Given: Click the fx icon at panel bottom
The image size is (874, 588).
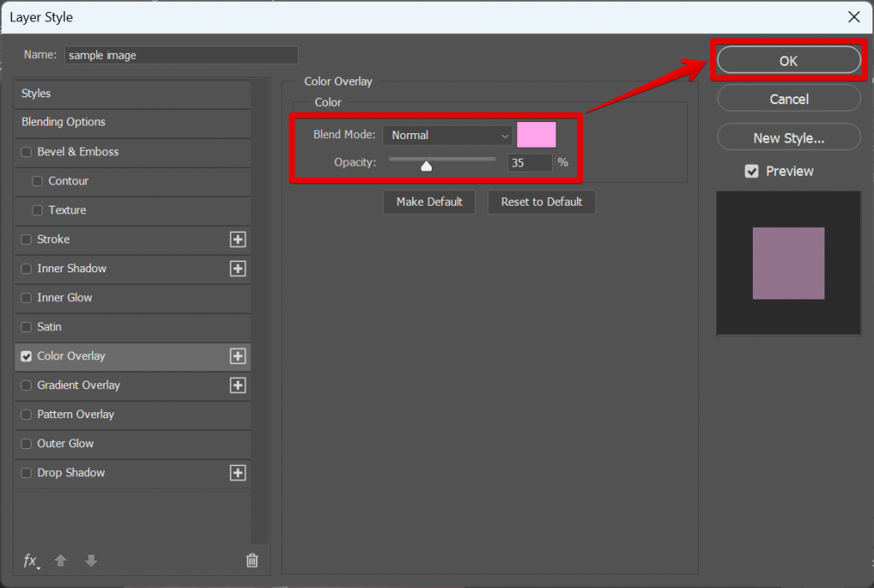Looking at the screenshot, I should (x=31, y=561).
